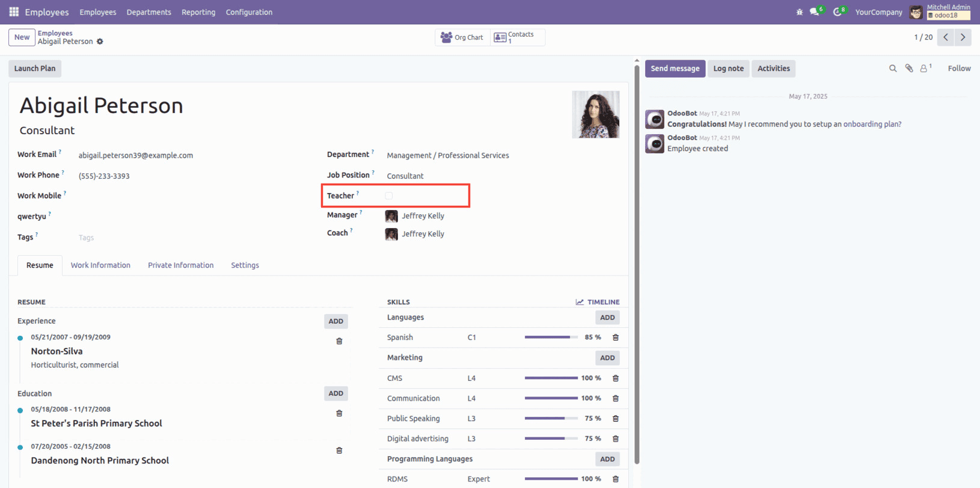Delete the RDMS skill

pos(615,479)
